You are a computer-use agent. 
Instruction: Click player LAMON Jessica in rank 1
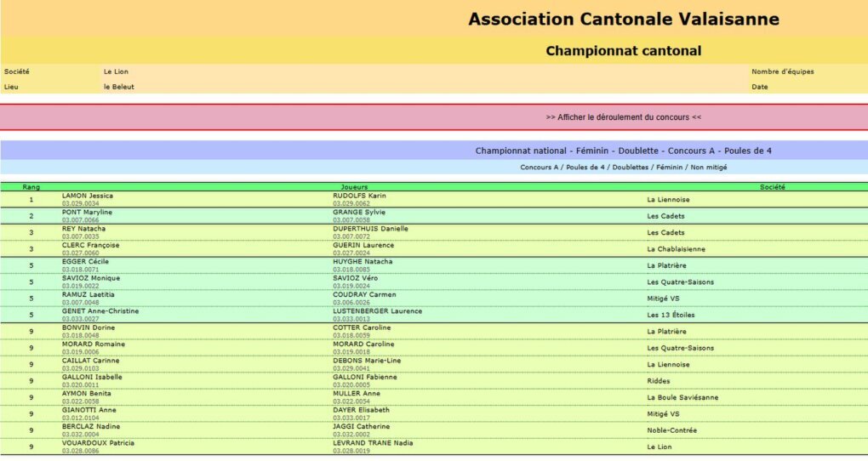tap(88, 196)
